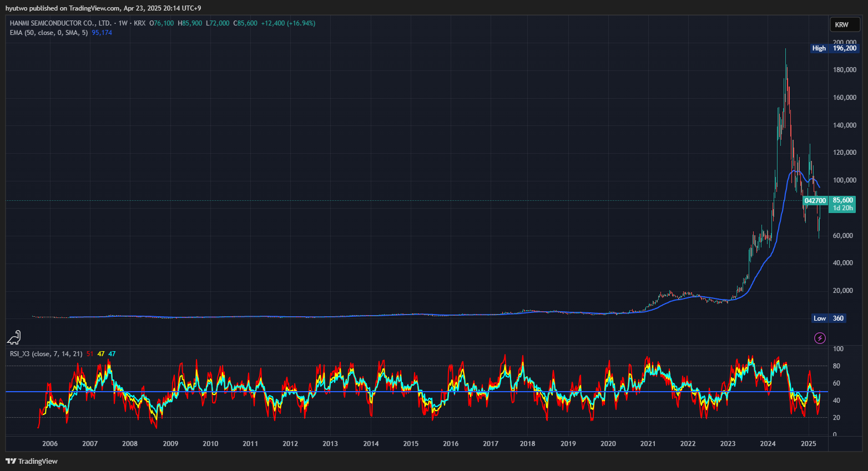
Task: Click the yellow RSI value 47
Action: 101,354
